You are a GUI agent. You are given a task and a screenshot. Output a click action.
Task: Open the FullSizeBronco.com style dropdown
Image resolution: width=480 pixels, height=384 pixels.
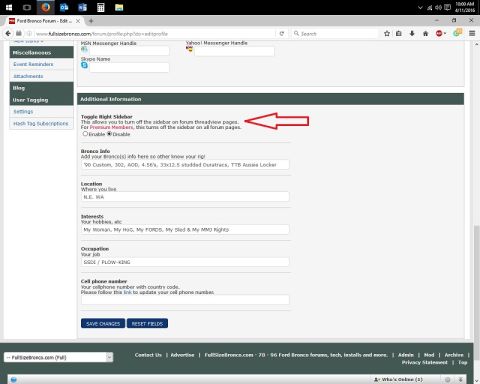(x=58, y=357)
